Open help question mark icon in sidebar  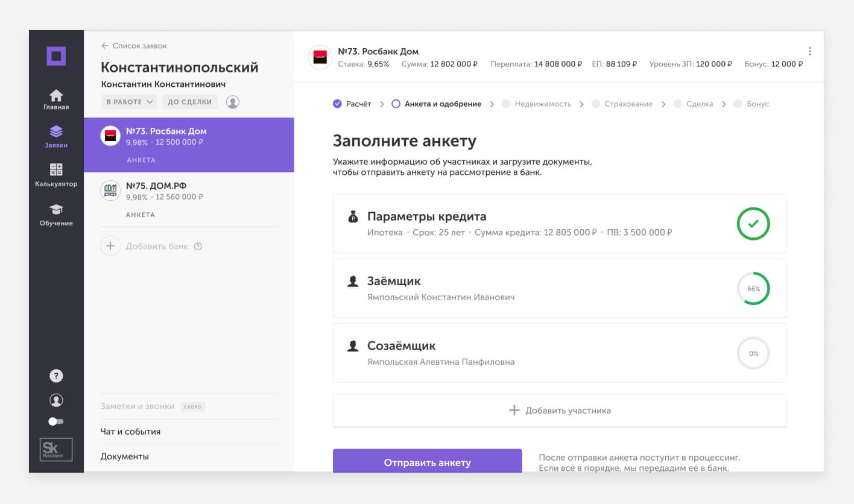tap(56, 376)
